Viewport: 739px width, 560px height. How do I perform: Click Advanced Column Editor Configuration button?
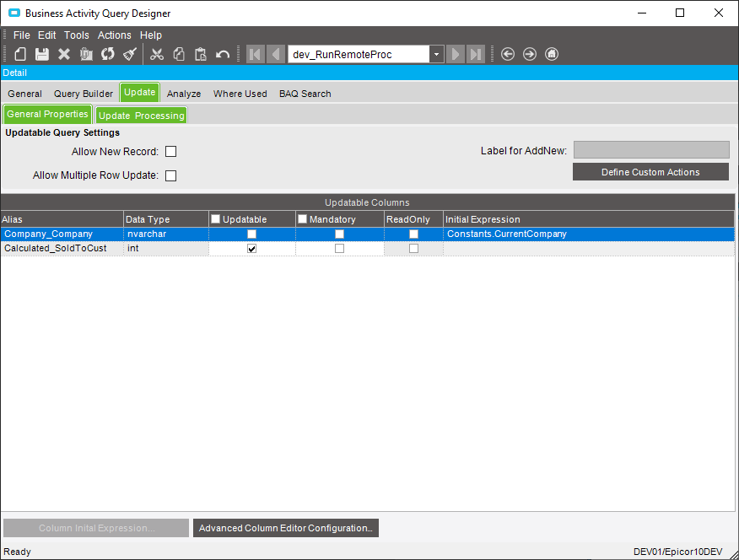286,528
